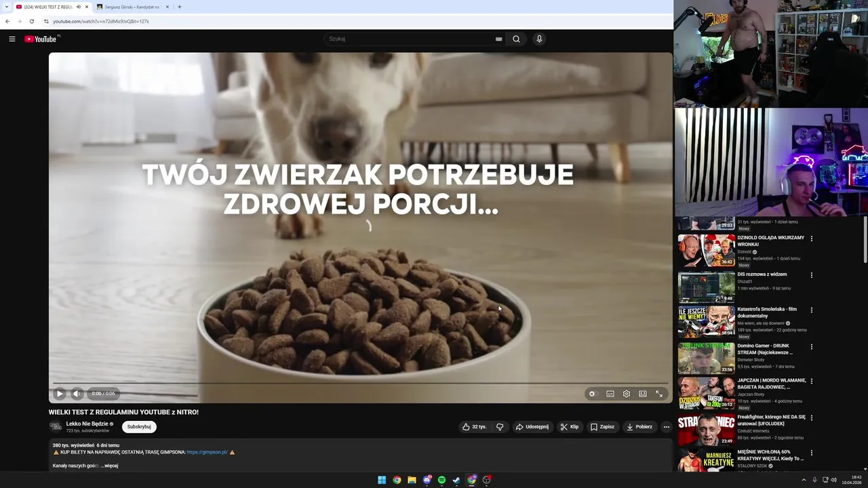Go forward with browser forward arrow

[19, 21]
